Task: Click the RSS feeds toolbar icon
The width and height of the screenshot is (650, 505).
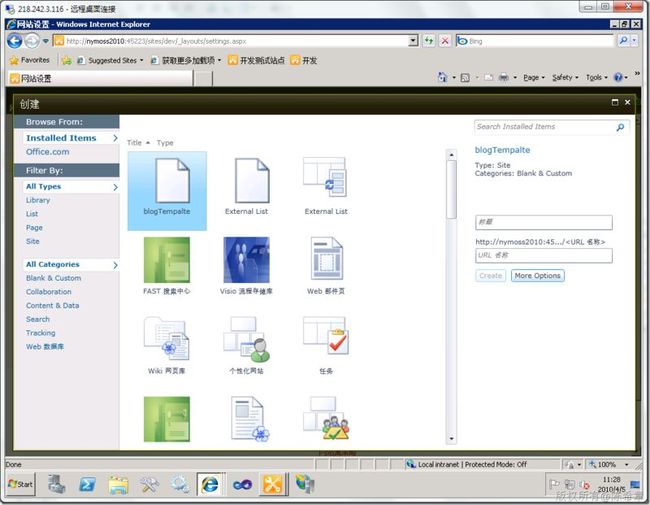Action: pyautogui.click(x=465, y=78)
